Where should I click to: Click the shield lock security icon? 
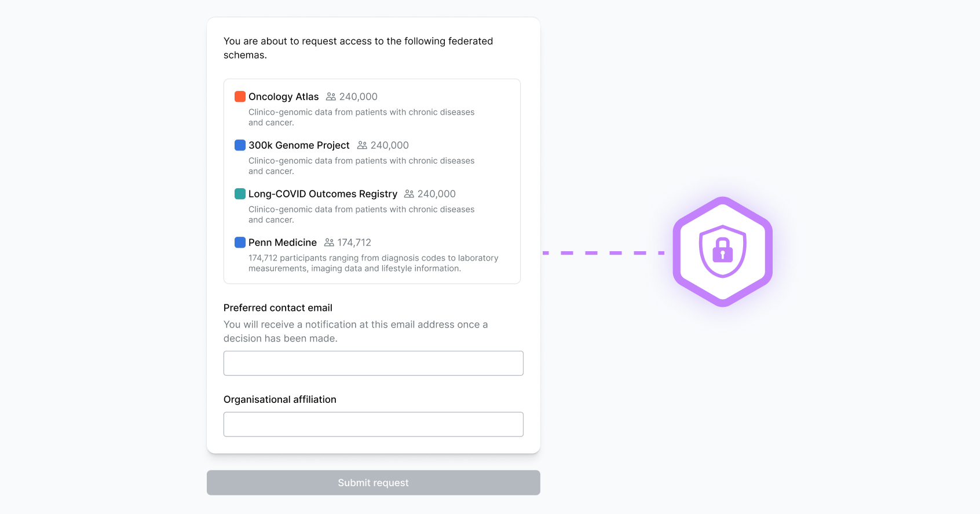click(x=722, y=252)
